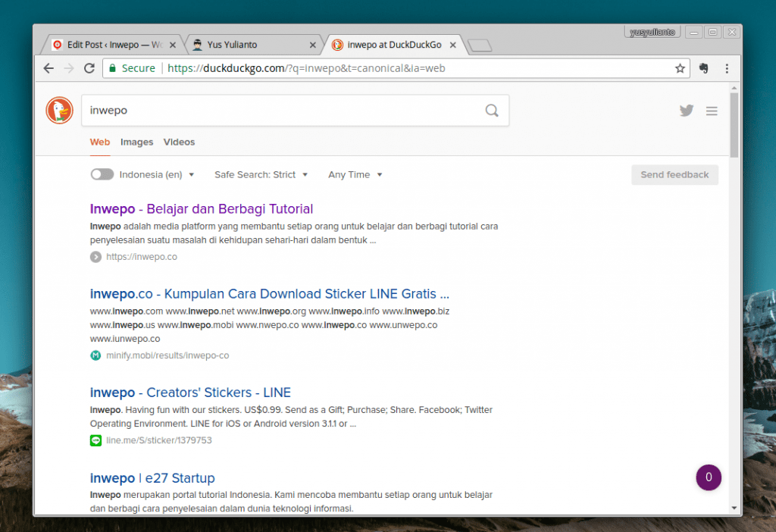
Task: Switch to the Videos results tab
Action: click(x=179, y=142)
